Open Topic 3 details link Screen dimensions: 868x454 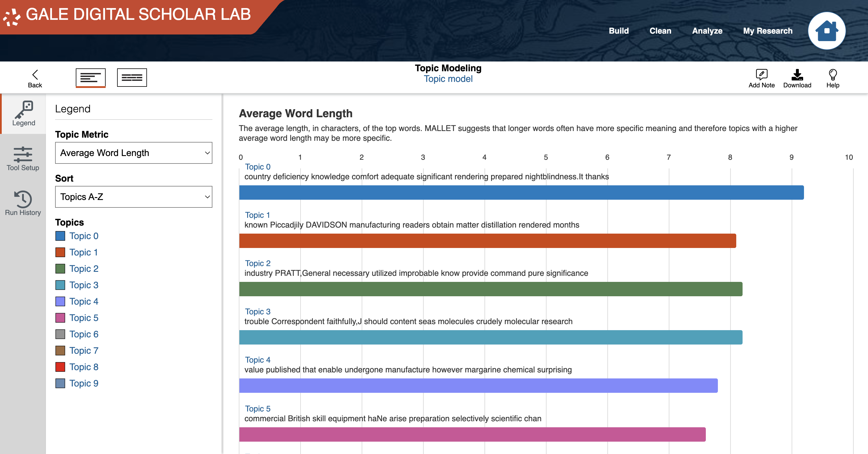pos(257,311)
